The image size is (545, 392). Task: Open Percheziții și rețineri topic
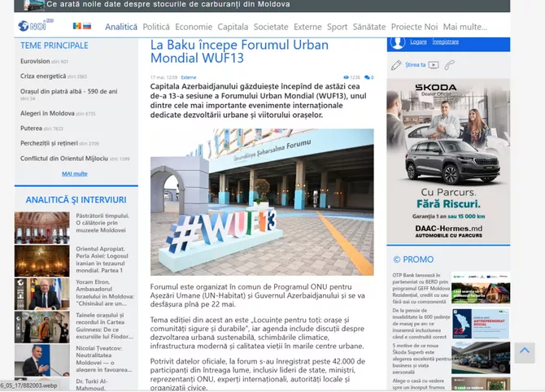pyautogui.click(x=49, y=143)
